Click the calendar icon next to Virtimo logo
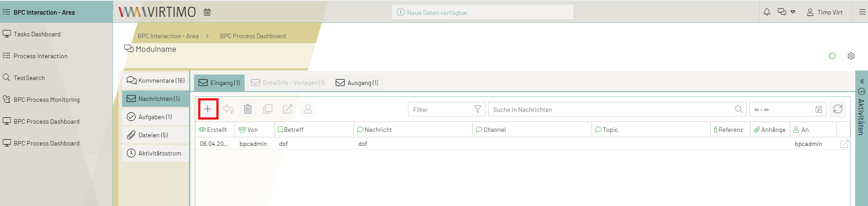The height and width of the screenshot is (206, 868). tap(207, 12)
